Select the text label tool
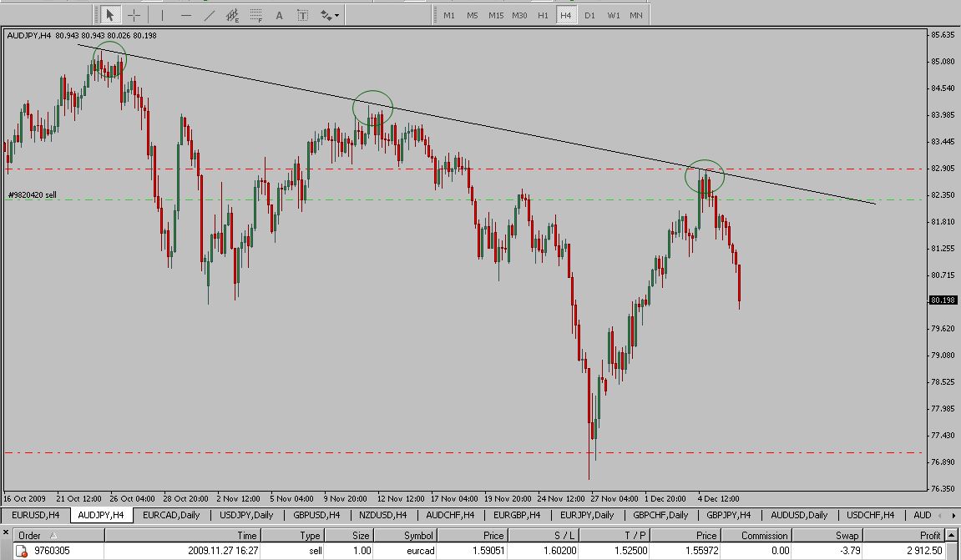This screenshot has width=961, height=560. click(x=302, y=15)
